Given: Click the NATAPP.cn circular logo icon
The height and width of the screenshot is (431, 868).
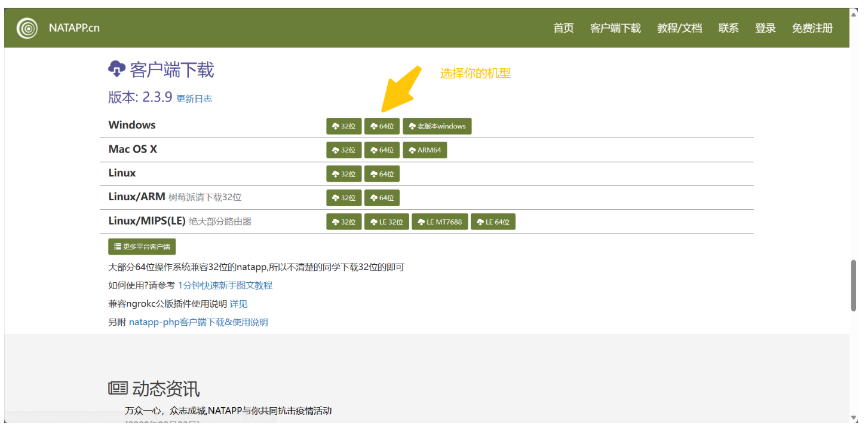Looking at the screenshot, I should [27, 27].
